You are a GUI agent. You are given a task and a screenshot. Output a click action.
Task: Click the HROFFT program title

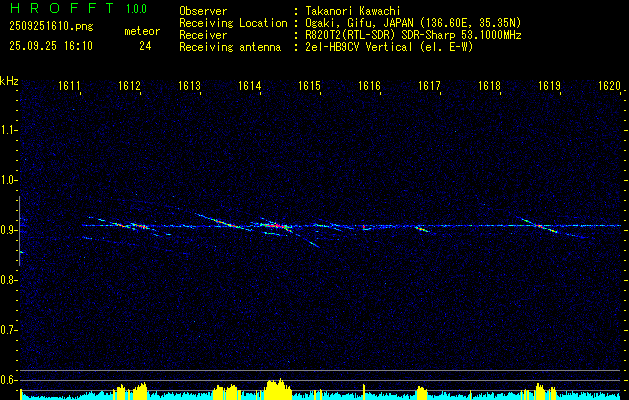(61, 9)
